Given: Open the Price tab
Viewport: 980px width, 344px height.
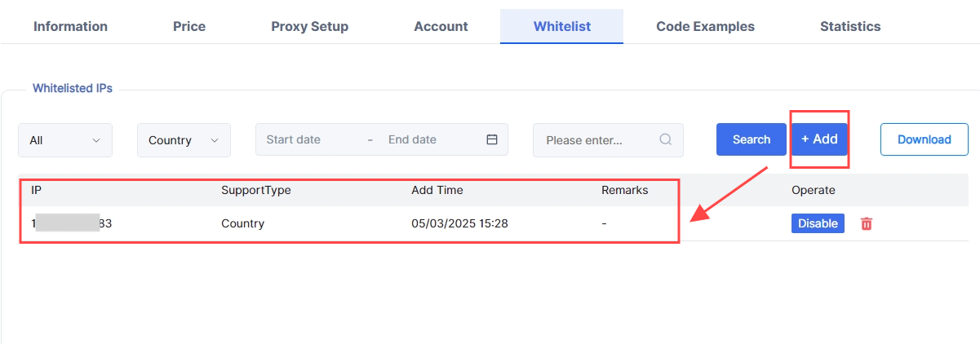Looking at the screenshot, I should pyautogui.click(x=189, y=26).
